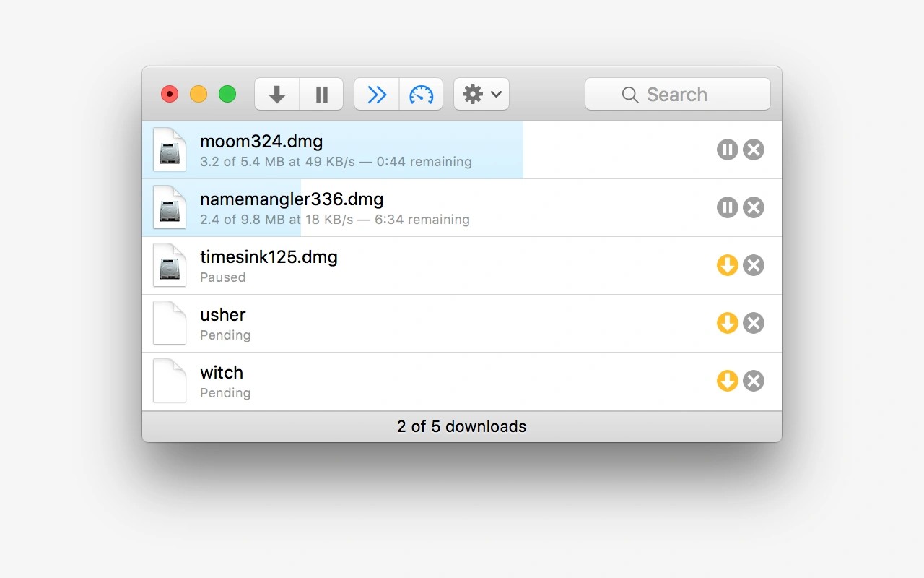Click the blue double-chevron toolbar button
The height and width of the screenshot is (578, 924).
tap(377, 94)
